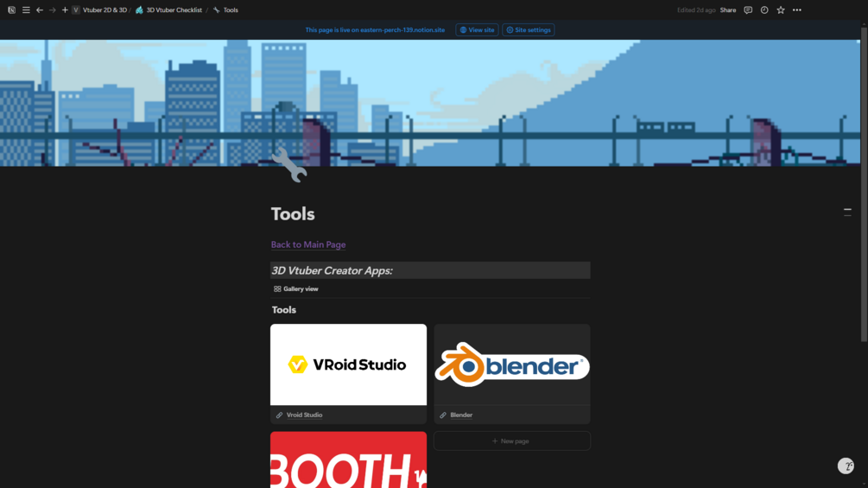Open 3D Vtuber Checklist breadcrumb
Image resolution: width=868 pixels, height=488 pixels.
(168, 10)
